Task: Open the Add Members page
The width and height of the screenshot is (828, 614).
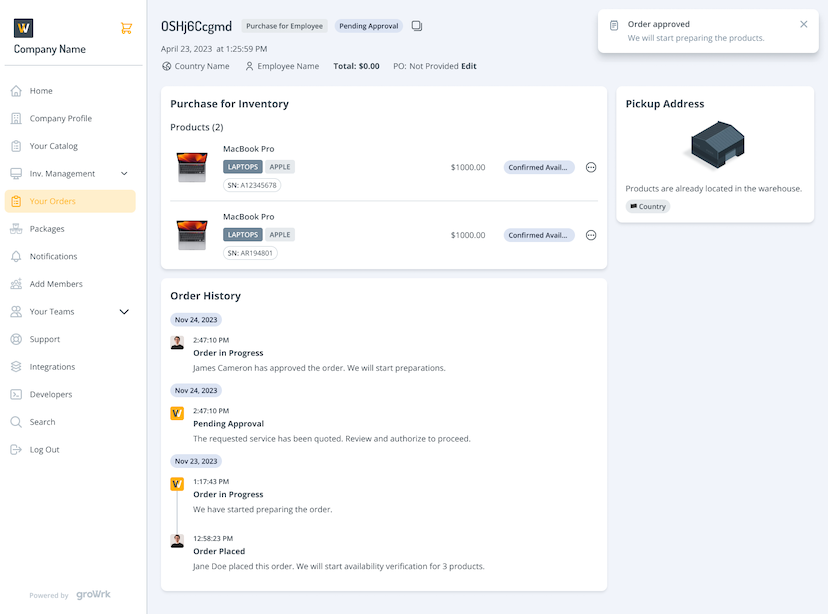Action: pyautogui.click(x=56, y=284)
